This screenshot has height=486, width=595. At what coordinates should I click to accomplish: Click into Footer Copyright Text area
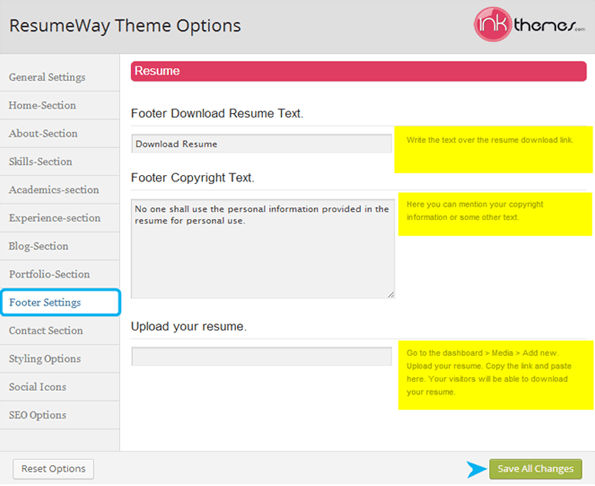263,249
